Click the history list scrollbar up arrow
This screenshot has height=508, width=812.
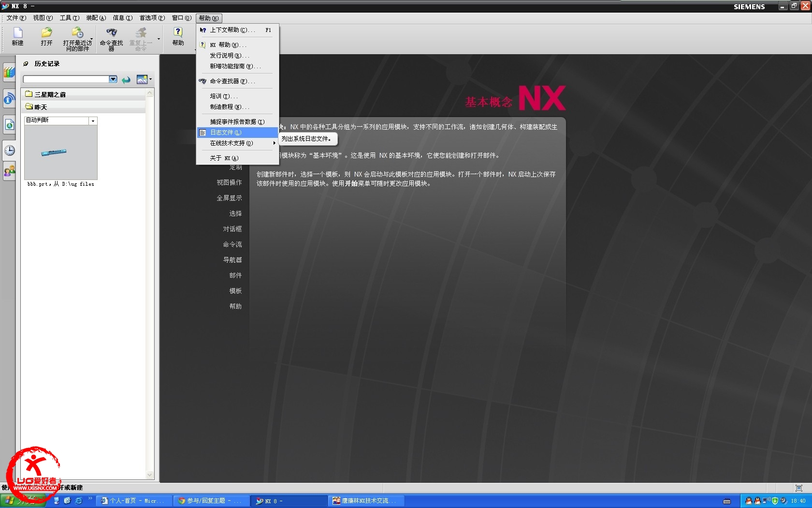tap(150, 92)
